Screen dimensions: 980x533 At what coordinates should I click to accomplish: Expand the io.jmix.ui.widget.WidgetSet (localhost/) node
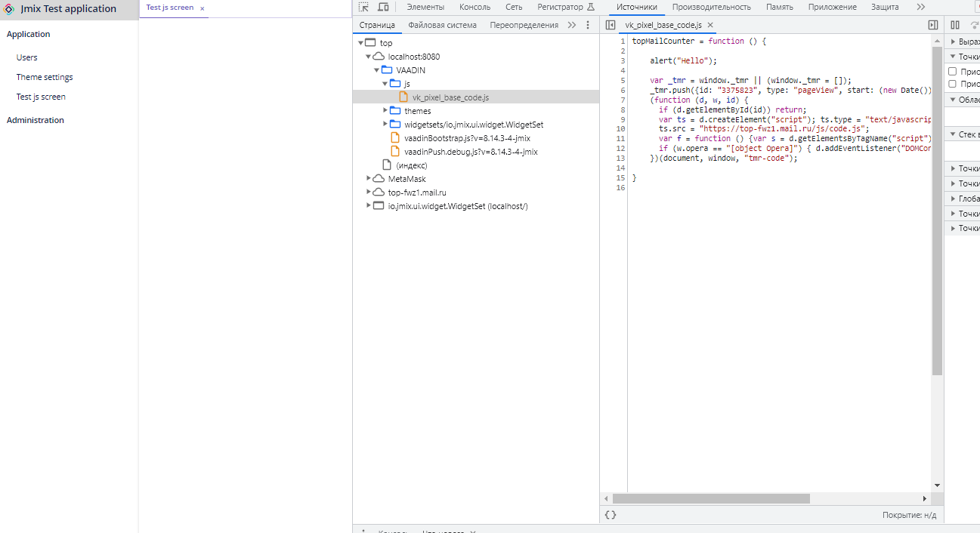click(369, 206)
